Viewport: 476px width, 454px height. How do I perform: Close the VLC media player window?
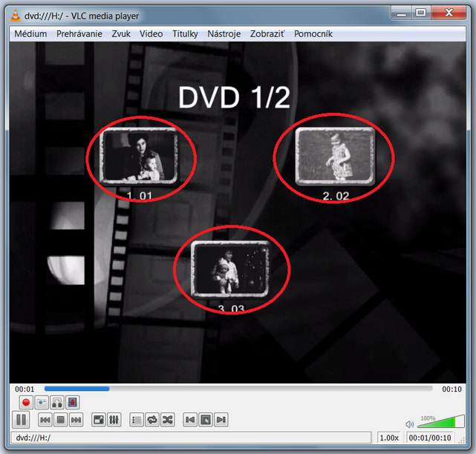point(449,13)
